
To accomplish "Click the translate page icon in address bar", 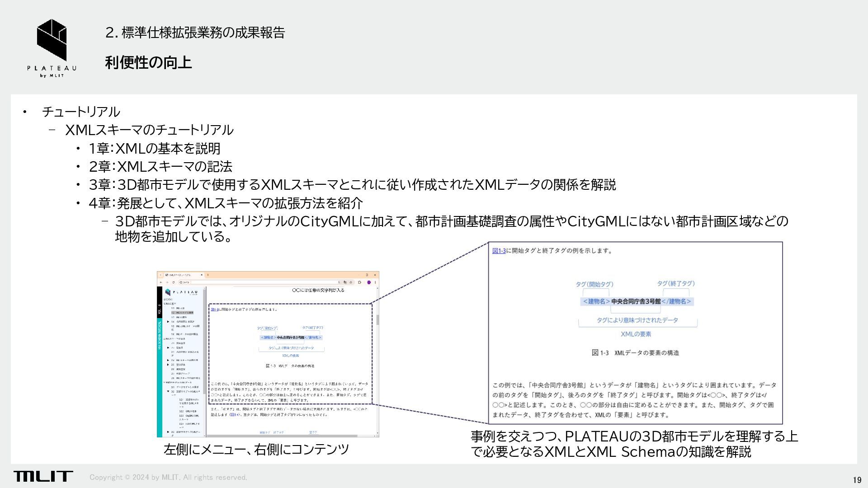I will click(345, 282).
